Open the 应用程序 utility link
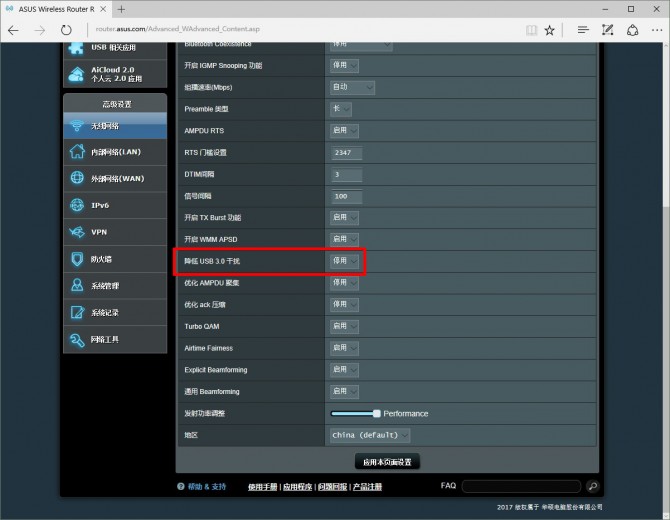This screenshot has height=520, width=670. coord(297,487)
